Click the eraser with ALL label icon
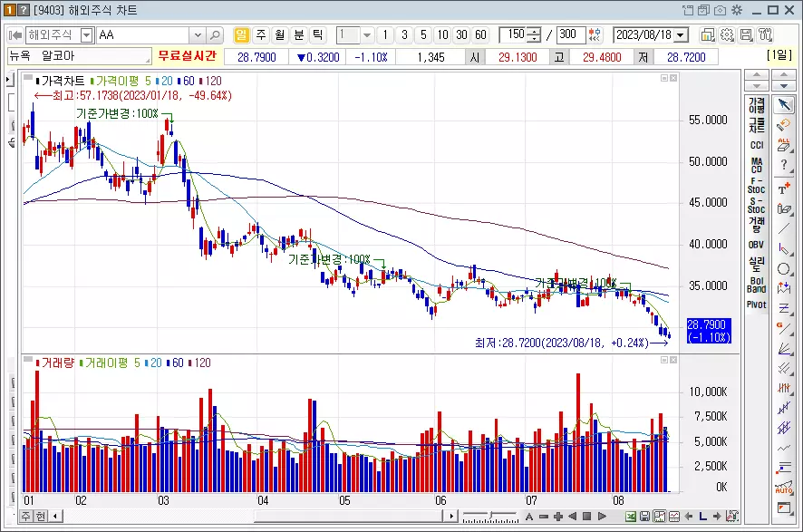803x532 pixels. pos(784,145)
